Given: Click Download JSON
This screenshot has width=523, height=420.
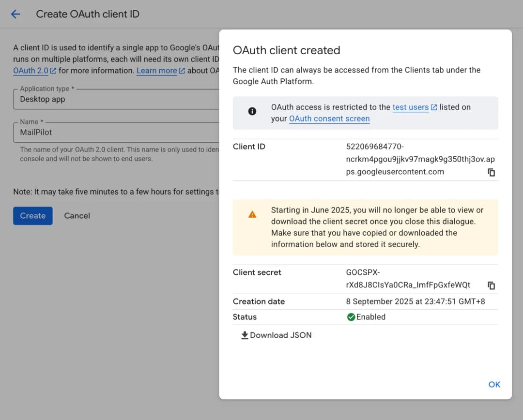Looking at the screenshot, I should tap(280, 335).
